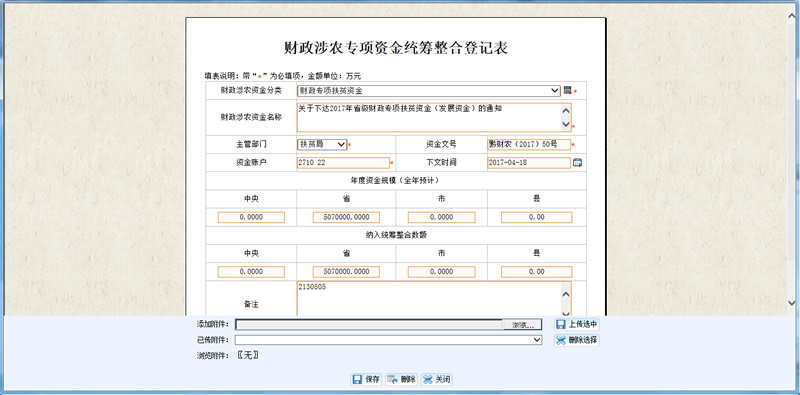Expand the 已传附件 dropdown list
This screenshot has width=800, height=395.
(388, 340)
